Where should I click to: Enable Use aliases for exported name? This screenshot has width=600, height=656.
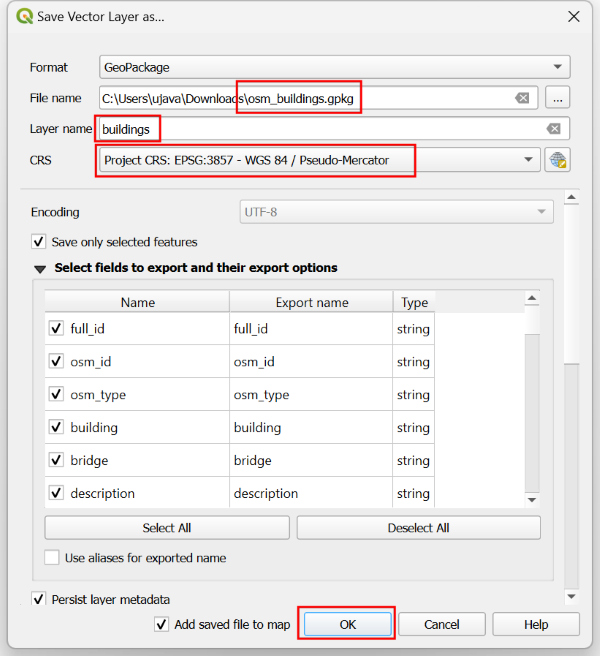52,558
